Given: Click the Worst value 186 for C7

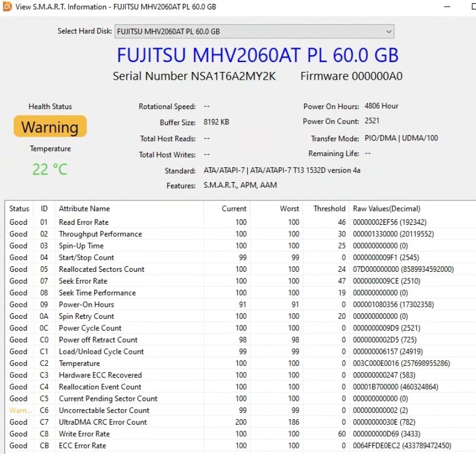Looking at the screenshot, I should click(294, 422).
